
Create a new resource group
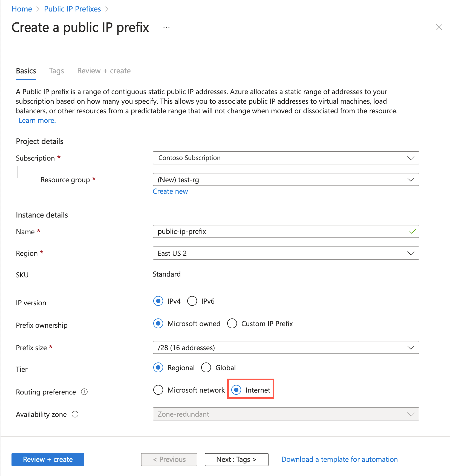click(x=170, y=191)
